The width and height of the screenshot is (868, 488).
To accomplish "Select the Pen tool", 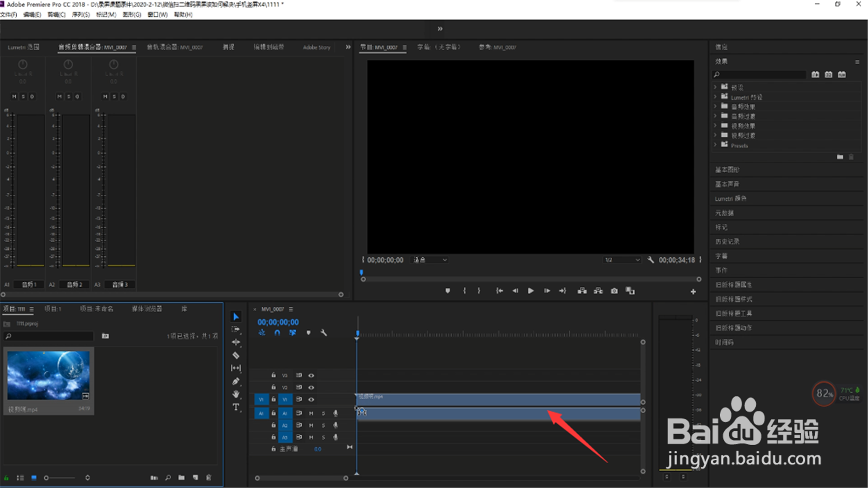I will click(236, 381).
